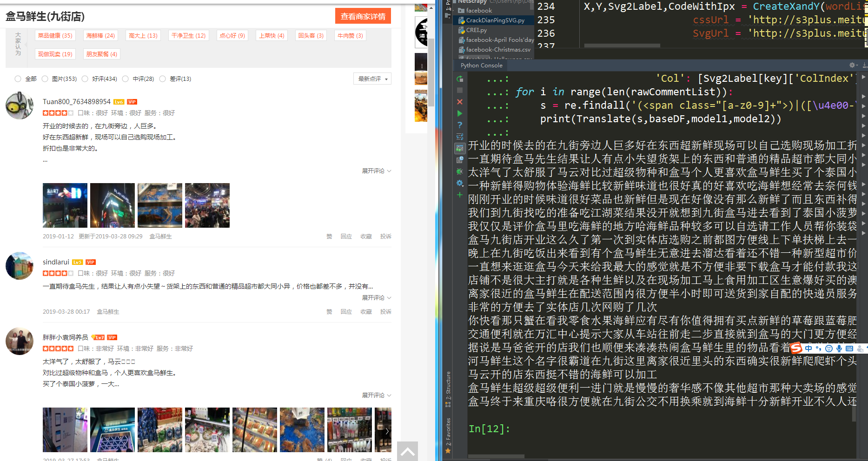Click 回应 under sindlarui's review
The width and height of the screenshot is (868, 461).
pos(346,312)
